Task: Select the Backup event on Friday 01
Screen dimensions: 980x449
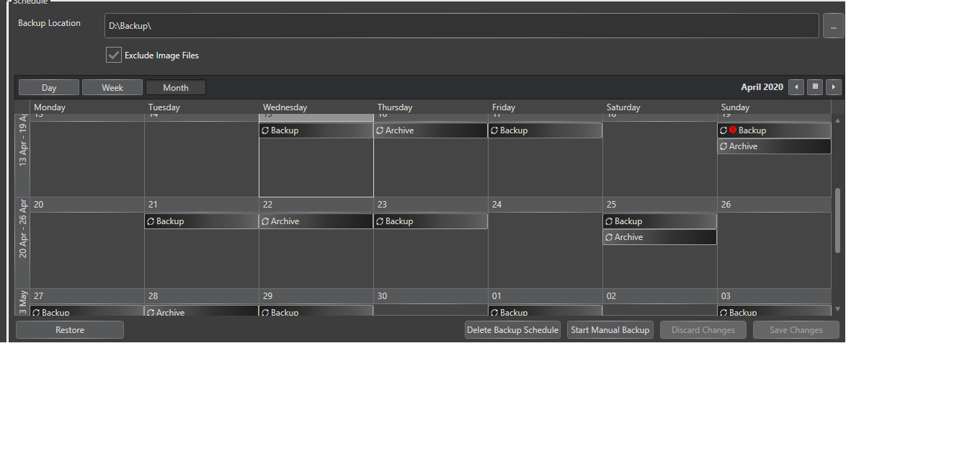Action: 545,311
